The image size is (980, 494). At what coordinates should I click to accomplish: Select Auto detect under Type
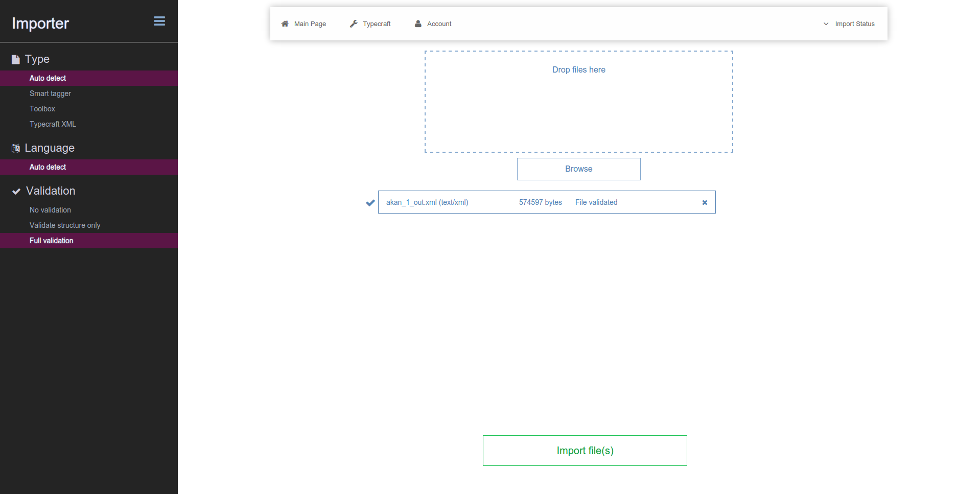pos(89,78)
